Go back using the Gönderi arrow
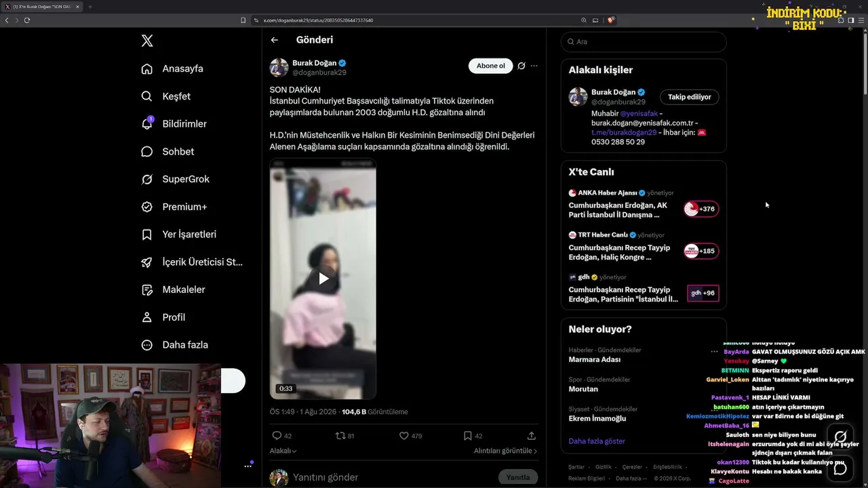The height and width of the screenshot is (488, 868). click(275, 40)
